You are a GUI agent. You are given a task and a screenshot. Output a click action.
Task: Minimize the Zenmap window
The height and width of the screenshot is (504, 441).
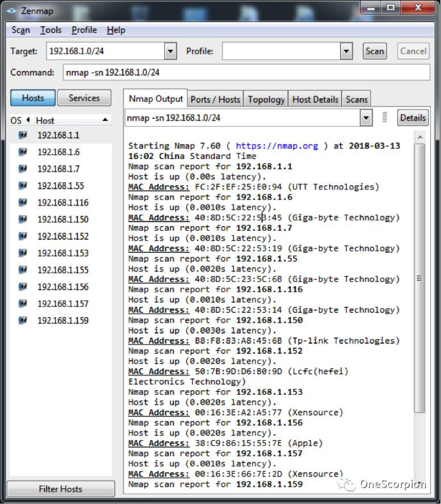[370, 8]
